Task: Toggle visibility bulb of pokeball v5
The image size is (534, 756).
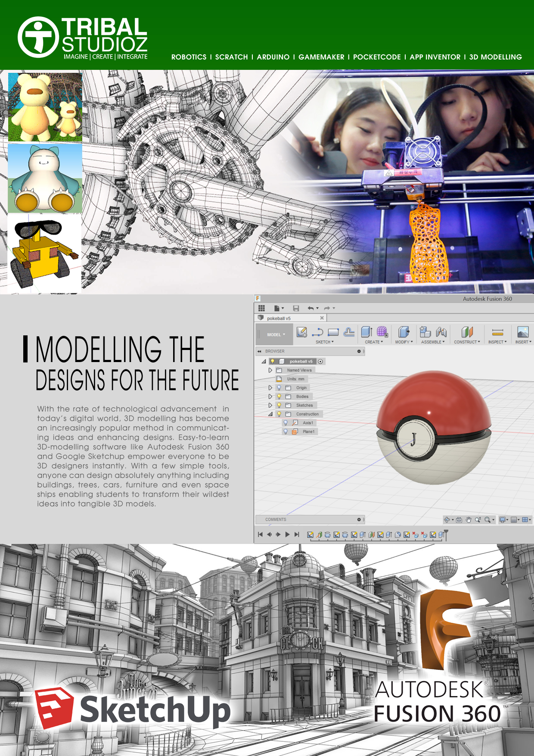Action: click(273, 362)
